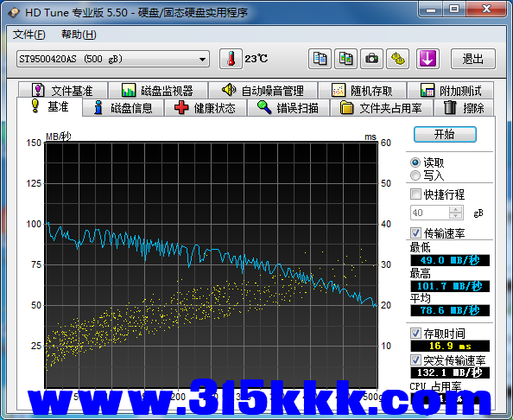The height and width of the screenshot is (420, 513).
Task: Open options with the gears icon
Action: [397, 59]
